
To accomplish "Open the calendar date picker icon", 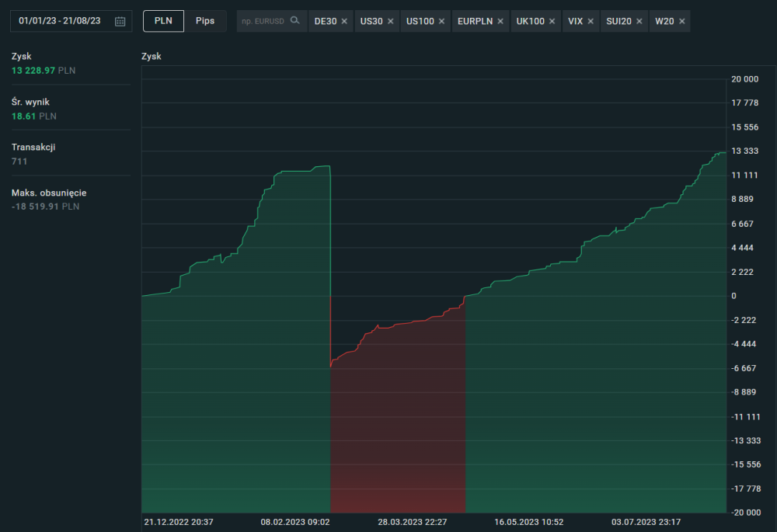I will tap(120, 21).
